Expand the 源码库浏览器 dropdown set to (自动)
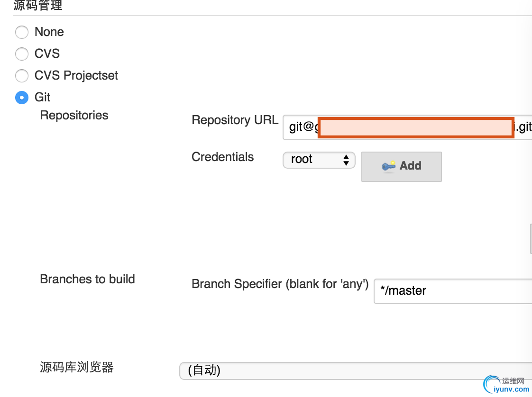Viewport: 532px width, 397px height. pos(356,370)
